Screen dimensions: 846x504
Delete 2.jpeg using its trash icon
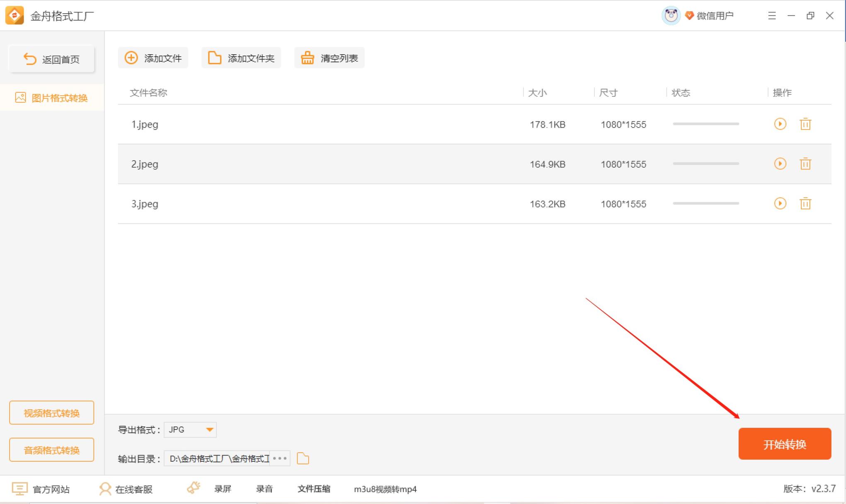805,164
